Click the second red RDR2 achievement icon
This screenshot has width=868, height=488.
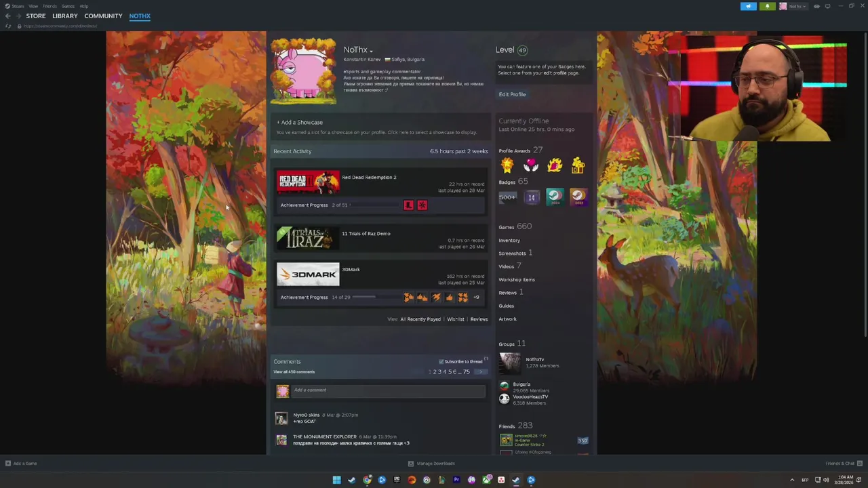(422, 205)
